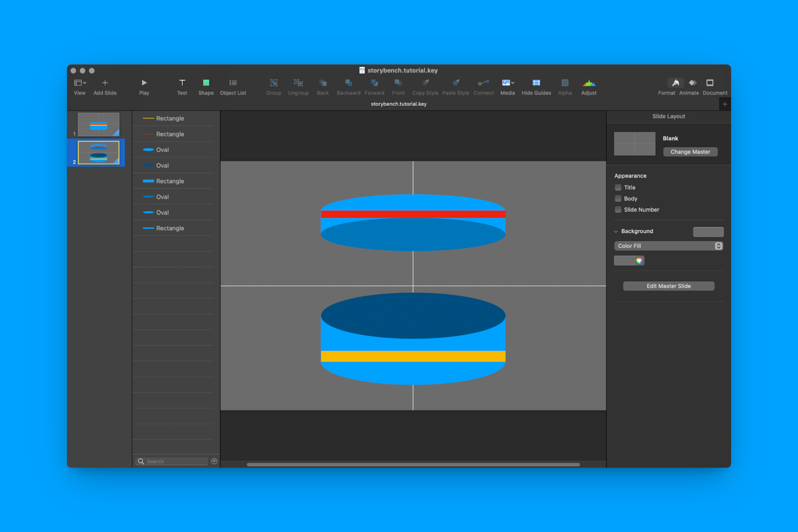This screenshot has width=798, height=532.
Task: Click the Hide Guides icon
Action: [x=536, y=83]
